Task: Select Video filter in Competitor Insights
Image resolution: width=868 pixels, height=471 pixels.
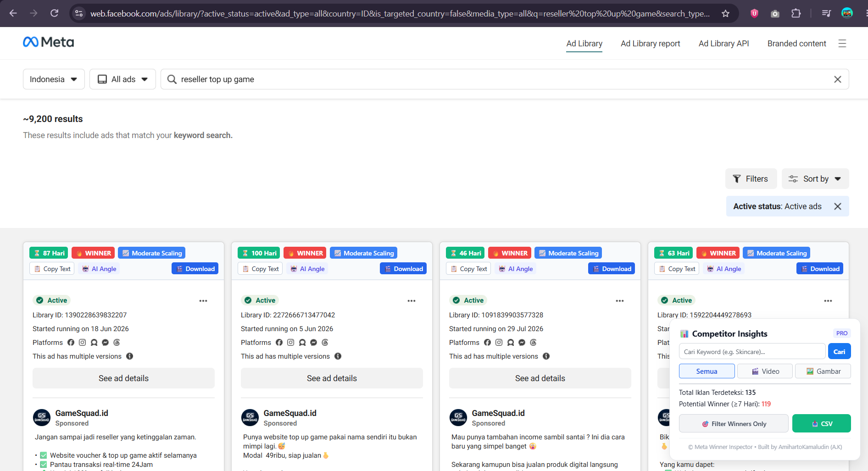Action: [765, 371]
